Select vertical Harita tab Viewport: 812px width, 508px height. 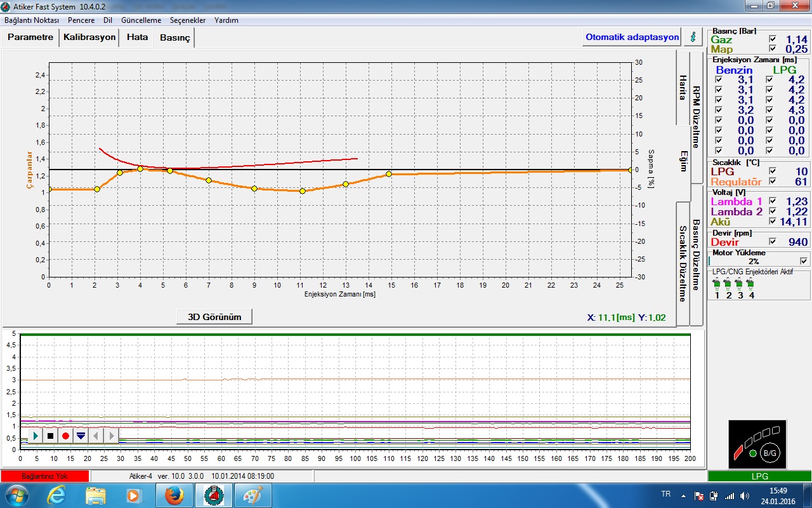pos(683,88)
